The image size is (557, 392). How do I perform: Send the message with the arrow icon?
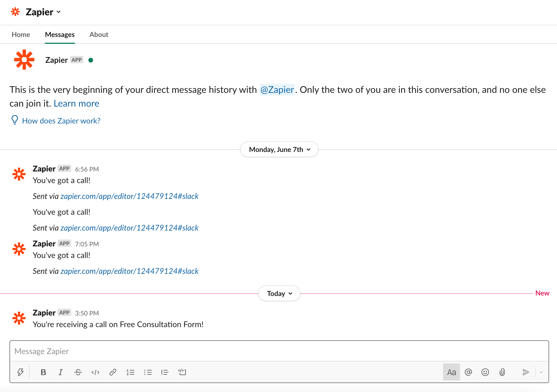point(526,372)
